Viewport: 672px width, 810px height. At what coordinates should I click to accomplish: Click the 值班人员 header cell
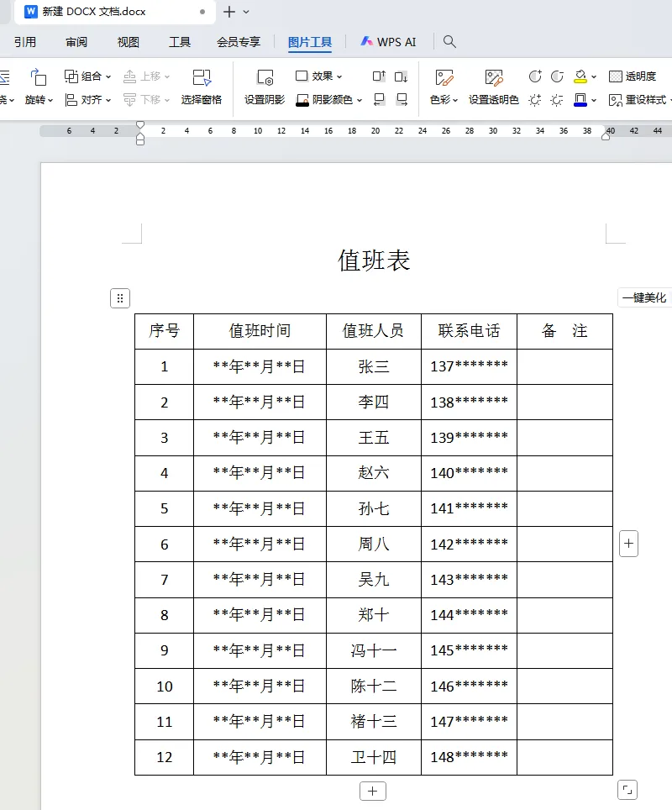[374, 331]
